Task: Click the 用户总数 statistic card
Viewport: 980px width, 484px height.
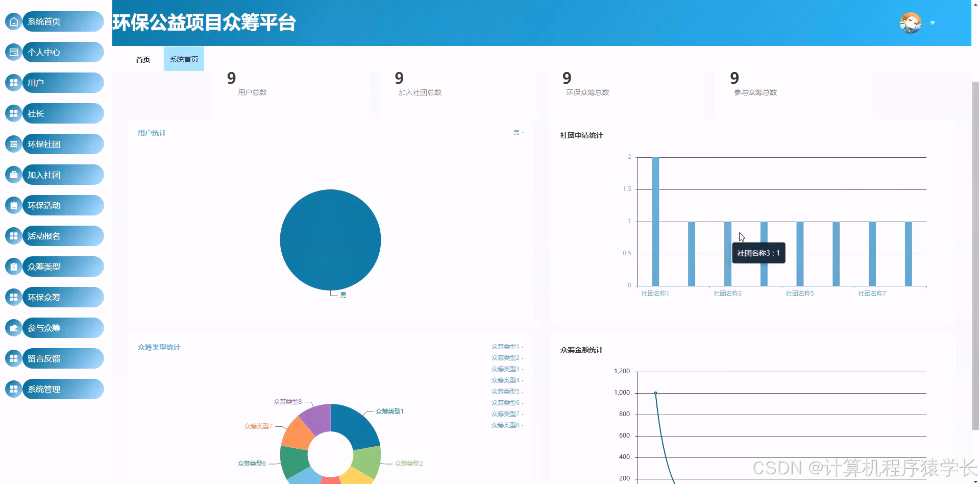Action: point(290,94)
